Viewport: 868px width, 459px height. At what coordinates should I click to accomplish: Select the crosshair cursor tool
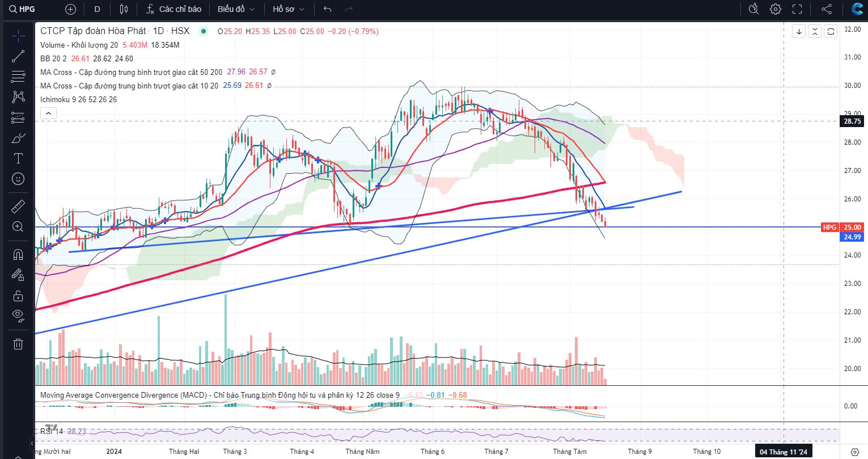pos(18,36)
